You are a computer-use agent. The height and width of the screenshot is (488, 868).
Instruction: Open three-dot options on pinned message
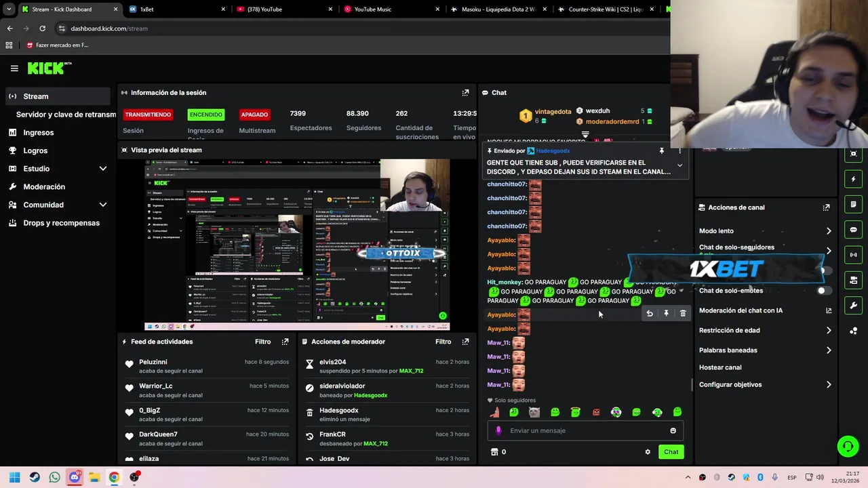click(x=679, y=151)
